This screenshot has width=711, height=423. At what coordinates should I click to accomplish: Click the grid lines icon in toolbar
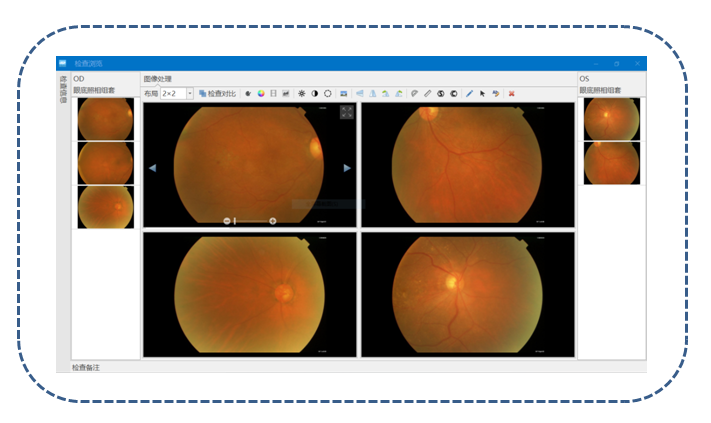coord(273,93)
